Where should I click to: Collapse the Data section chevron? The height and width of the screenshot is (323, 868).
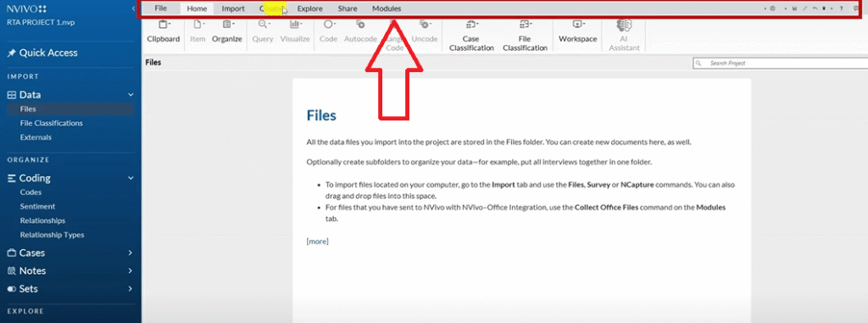point(131,95)
